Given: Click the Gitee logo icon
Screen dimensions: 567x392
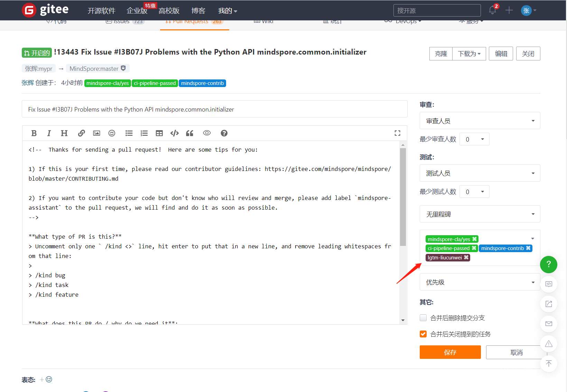Looking at the screenshot, I should (x=29, y=10).
